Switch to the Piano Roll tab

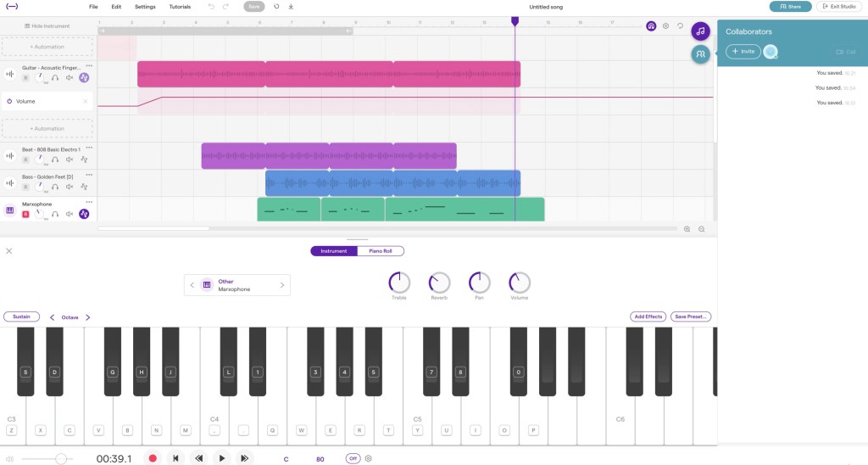[x=381, y=251]
